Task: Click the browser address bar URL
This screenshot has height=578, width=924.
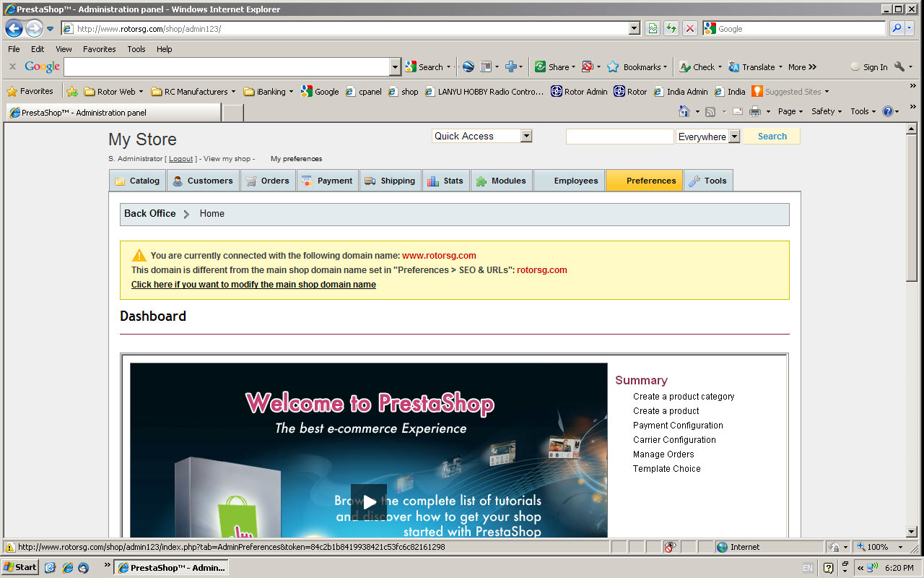Action: (345, 29)
